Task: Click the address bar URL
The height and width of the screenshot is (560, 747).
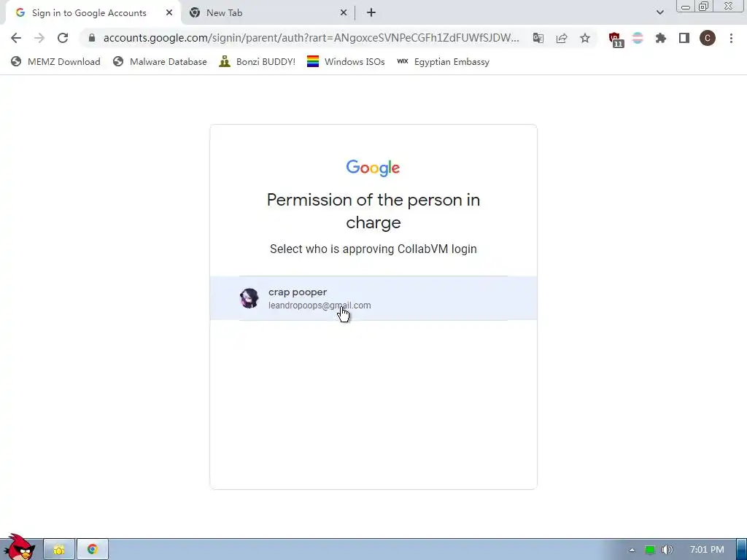Action: (311, 38)
